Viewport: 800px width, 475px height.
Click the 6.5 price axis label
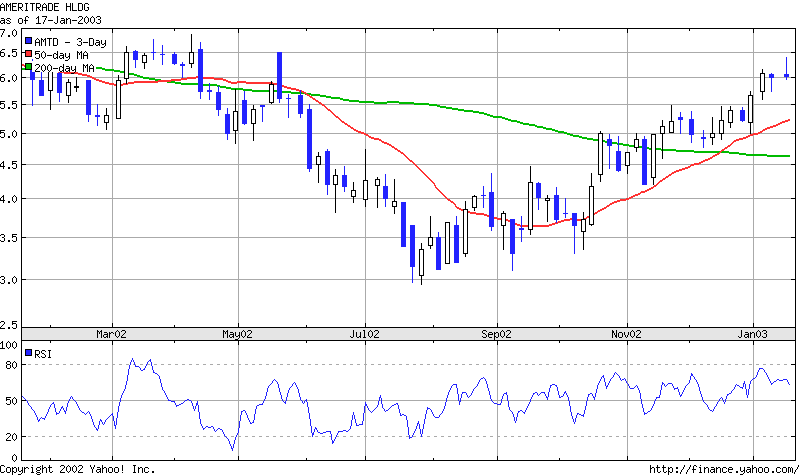9,54
